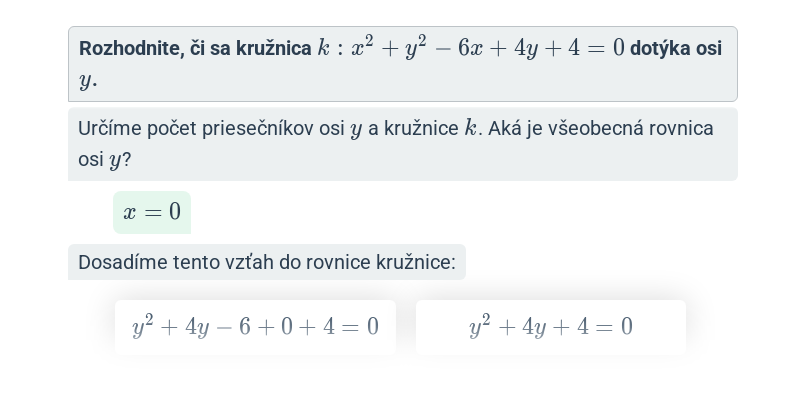
Task: Click the green x = 0 answer bubble
Action: pos(152,212)
